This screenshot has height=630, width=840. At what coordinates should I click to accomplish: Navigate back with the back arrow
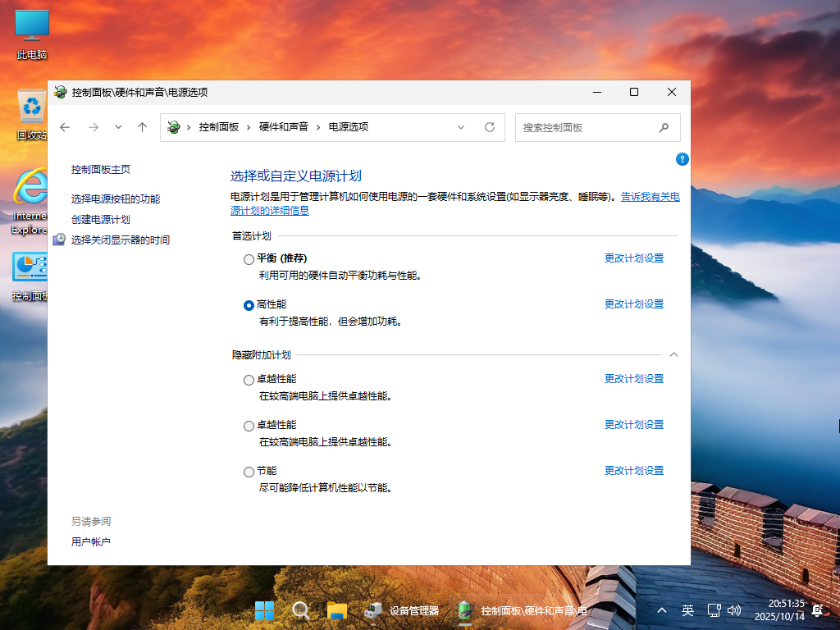coord(66,127)
